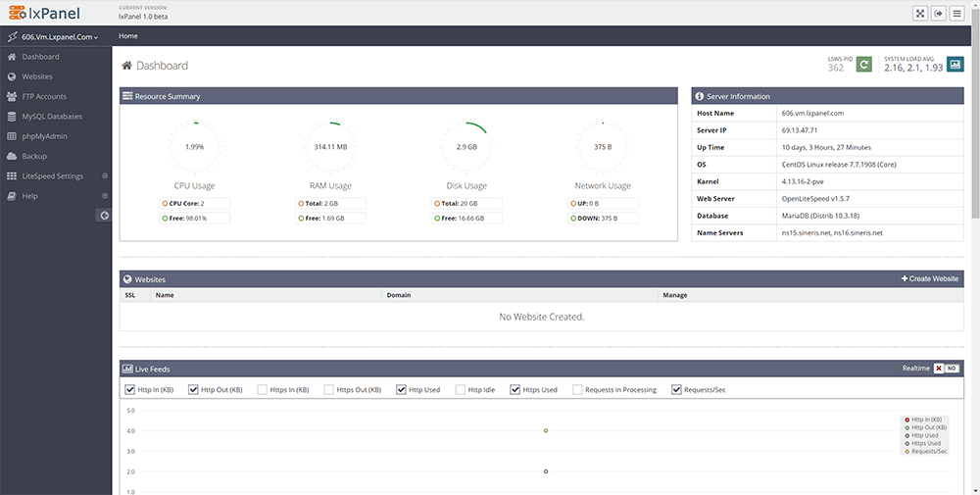Click the MySQL Databases icon
The height and width of the screenshot is (495, 980).
click(11, 117)
